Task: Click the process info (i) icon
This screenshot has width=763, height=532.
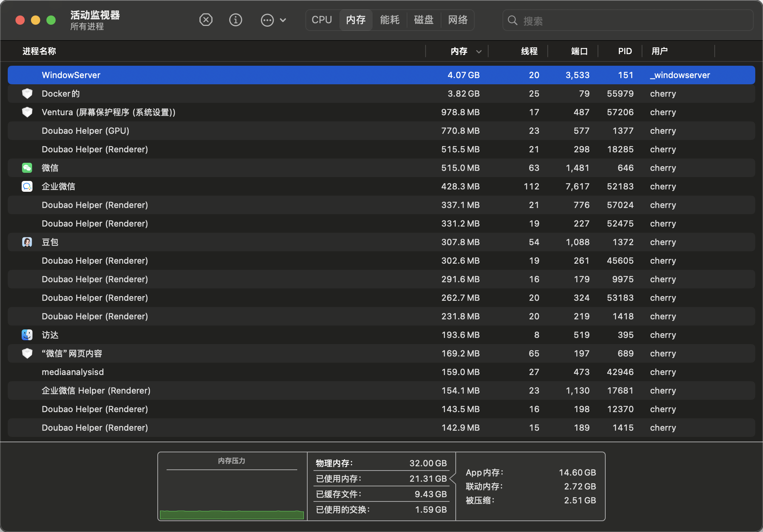Action: [x=235, y=20]
